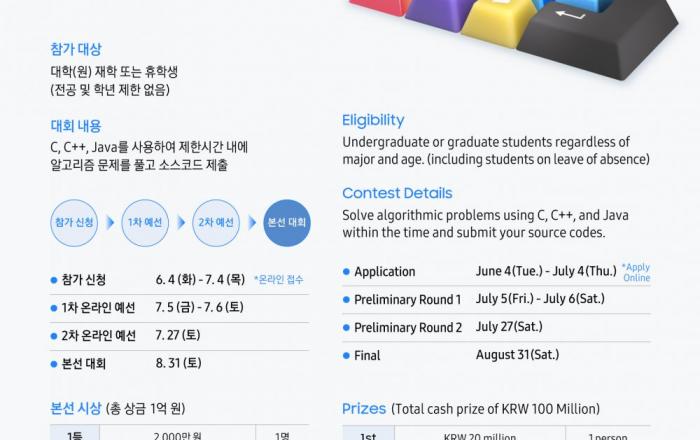Viewport: 700px width, 440px height.
Task: Click the yellow keycap in the illustration
Action: (498, 22)
